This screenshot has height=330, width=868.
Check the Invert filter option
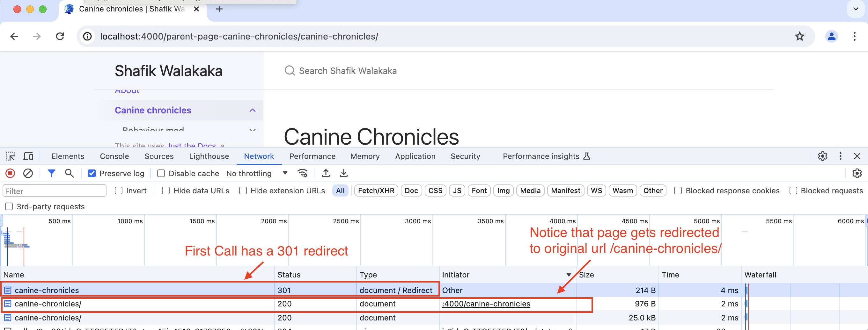119,190
